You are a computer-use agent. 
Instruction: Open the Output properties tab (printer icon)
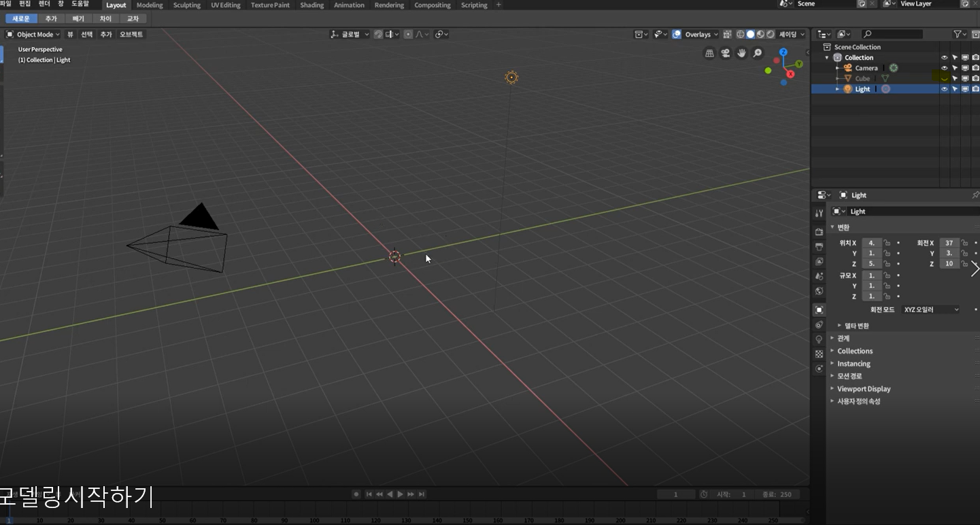click(x=819, y=247)
